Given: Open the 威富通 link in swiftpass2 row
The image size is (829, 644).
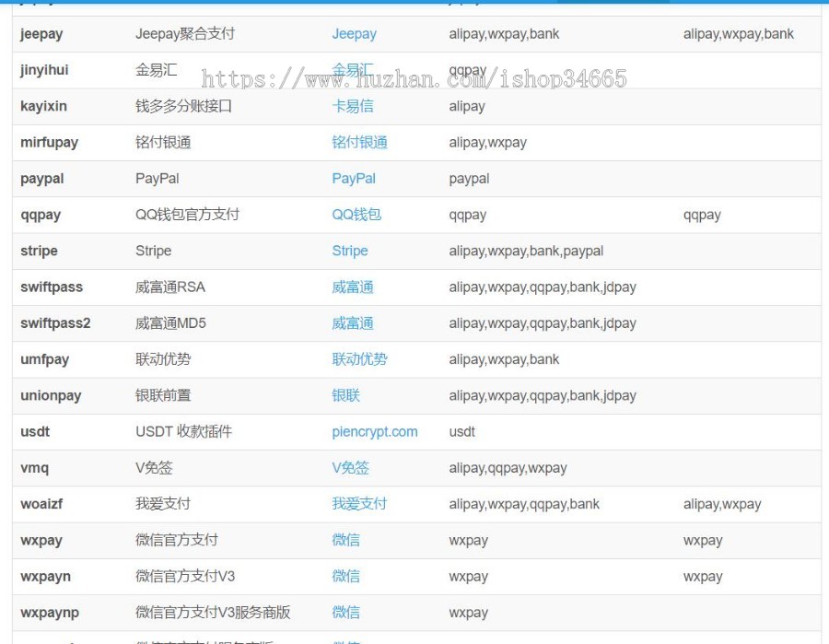Looking at the screenshot, I should tap(353, 323).
